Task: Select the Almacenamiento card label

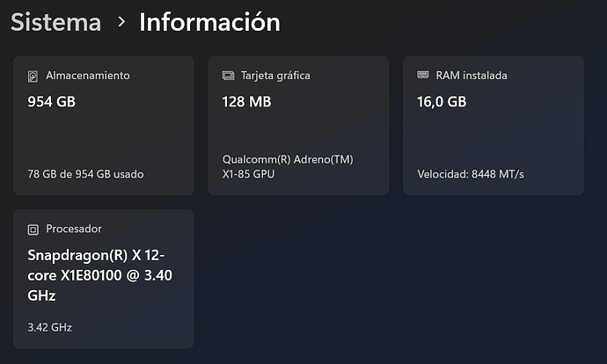Action: click(87, 76)
